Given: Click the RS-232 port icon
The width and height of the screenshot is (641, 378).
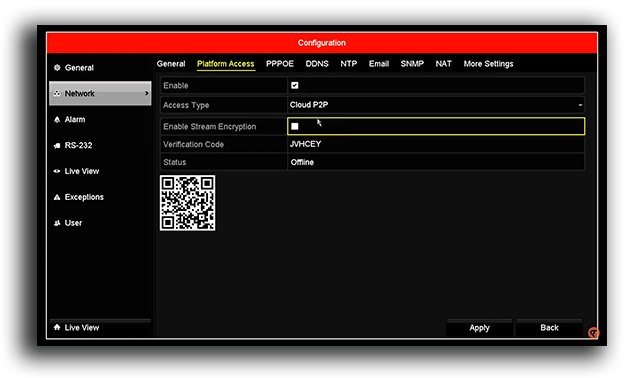Looking at the screenshot, I should (x=57, y=145).
